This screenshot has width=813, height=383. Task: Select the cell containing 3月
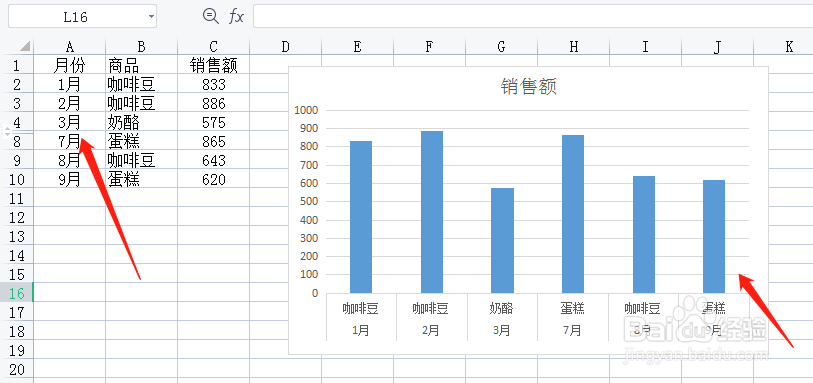pyautogui.click(x=69, y=122)
